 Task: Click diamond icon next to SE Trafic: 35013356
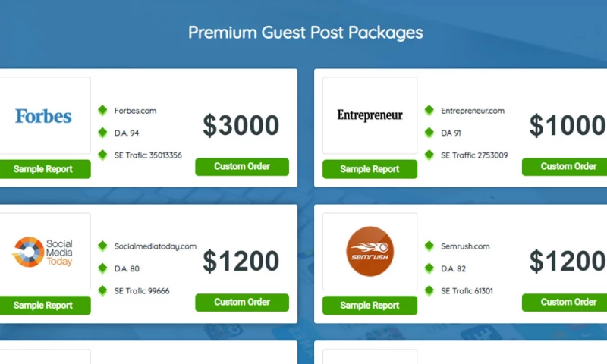pyautogui.click(x=102, y=155)
